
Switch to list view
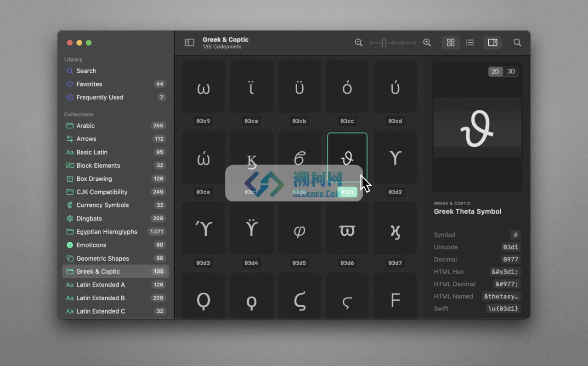[469, 42]
